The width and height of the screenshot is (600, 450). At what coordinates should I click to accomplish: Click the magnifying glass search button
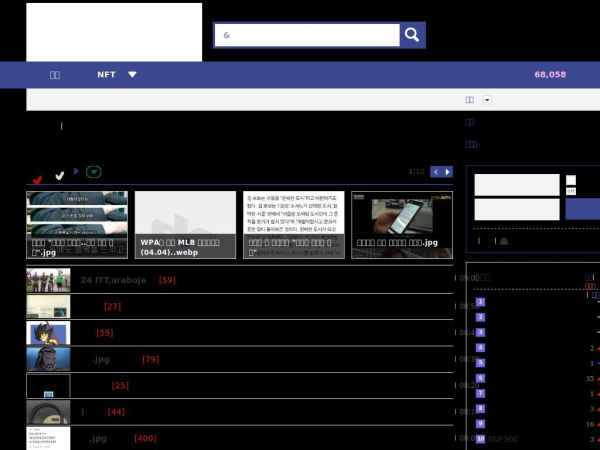pos(412,35)
